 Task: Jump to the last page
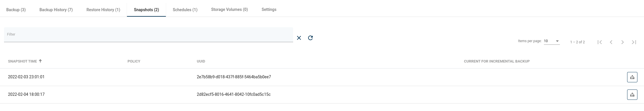point(634,42)
